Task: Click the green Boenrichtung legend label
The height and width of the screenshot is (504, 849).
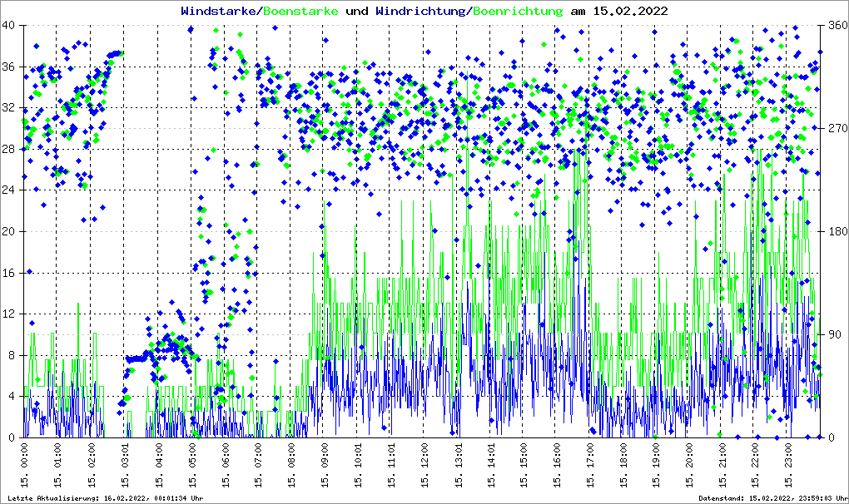Action: [x=519, y=12]
